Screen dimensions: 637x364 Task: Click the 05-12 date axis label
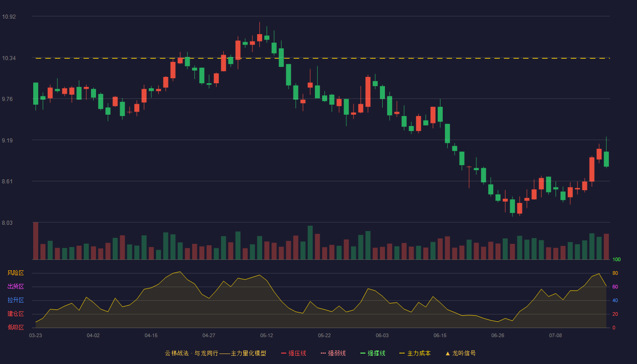pos(267,335)
